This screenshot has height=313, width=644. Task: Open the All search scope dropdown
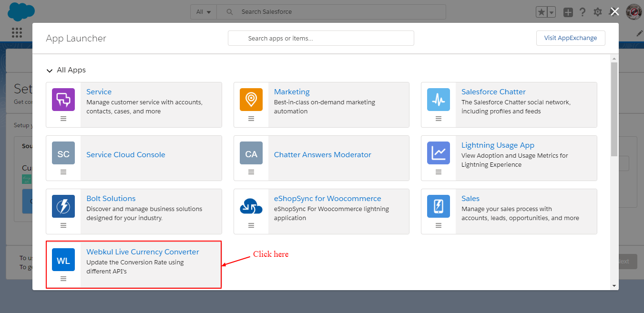[204, 12]
